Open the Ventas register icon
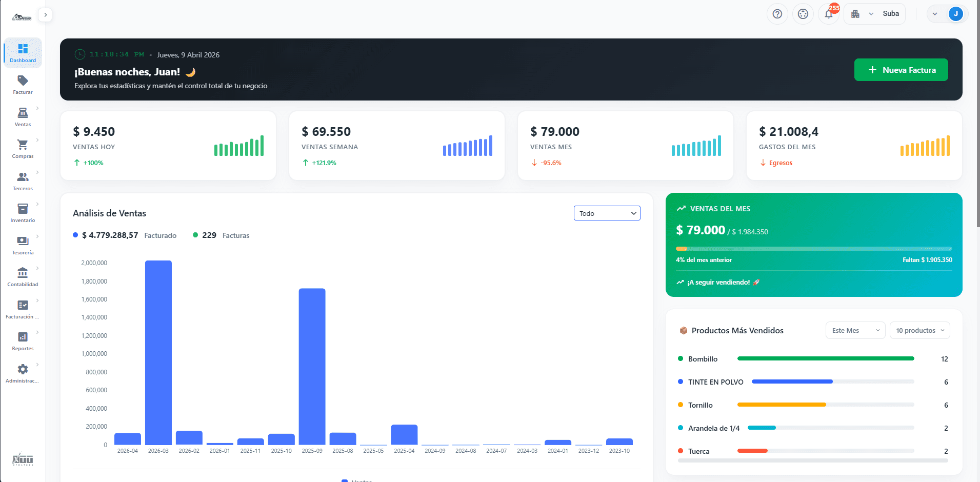Image resolution: width=980 pixels, height=482 pixels. click(x=23, y=113)
